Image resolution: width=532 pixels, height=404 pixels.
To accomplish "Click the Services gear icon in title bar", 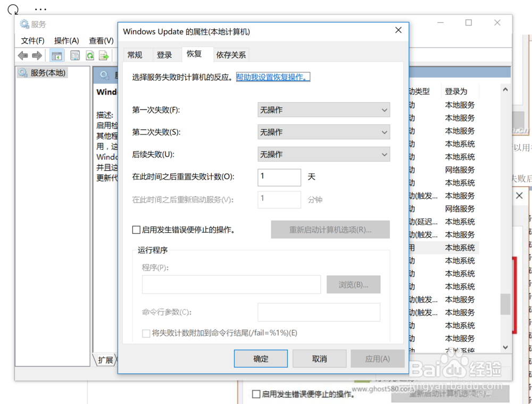I will coord(24,24).
